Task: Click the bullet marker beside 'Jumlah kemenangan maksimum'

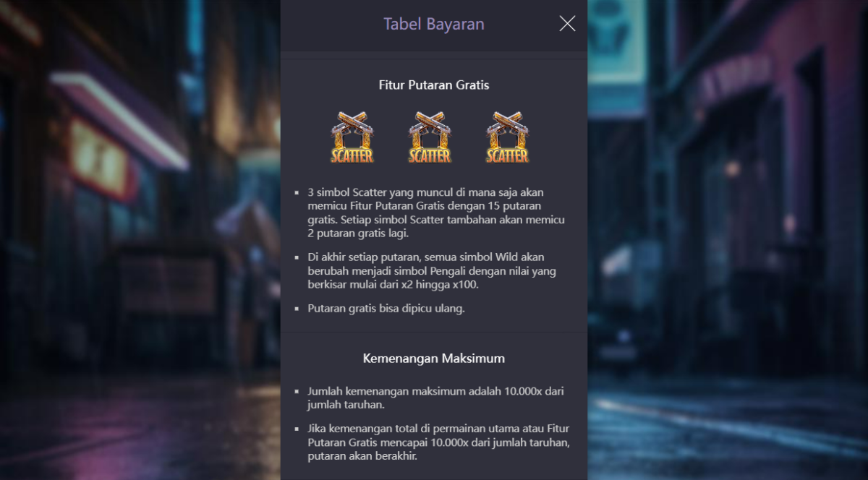Action: point(297,391)
